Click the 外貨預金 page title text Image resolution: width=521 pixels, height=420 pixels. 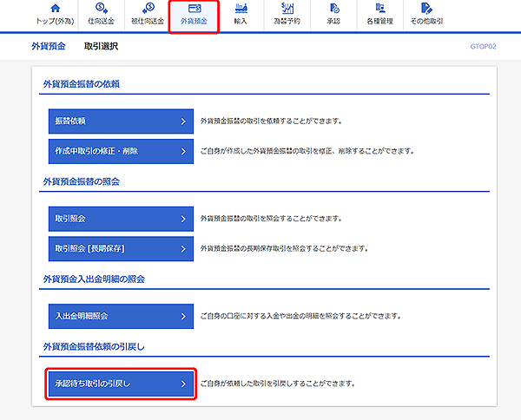(49, 46)
